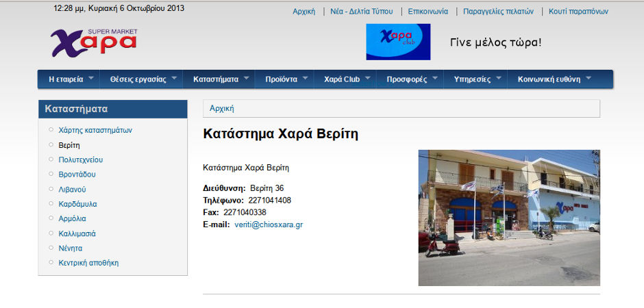Open Παραγγελίες πελατών link

[498, 12]
